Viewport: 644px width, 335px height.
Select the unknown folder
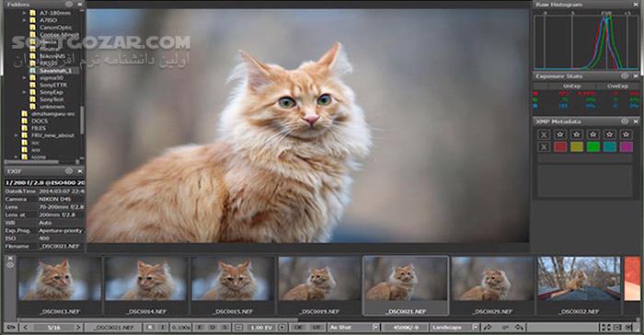click(x=52, y=107)
